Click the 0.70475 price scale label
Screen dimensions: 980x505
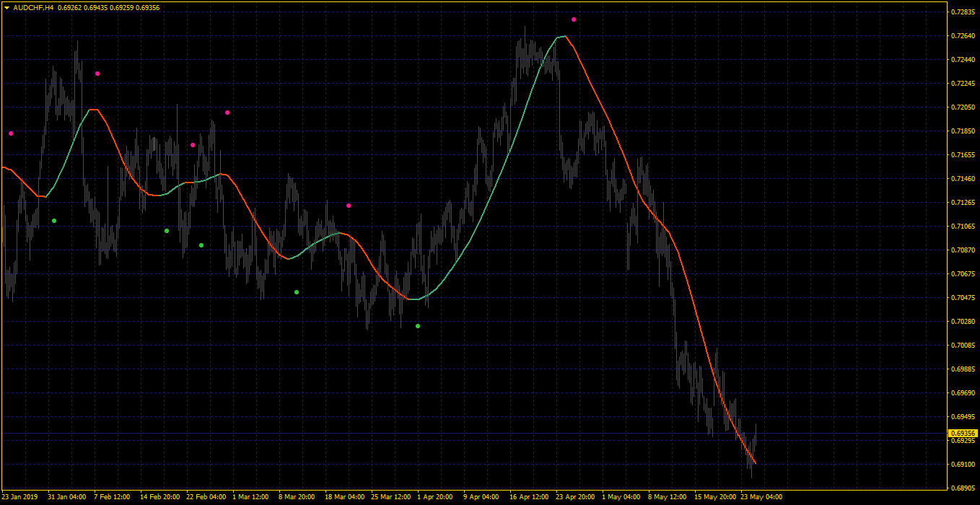[x=963, y=298]
